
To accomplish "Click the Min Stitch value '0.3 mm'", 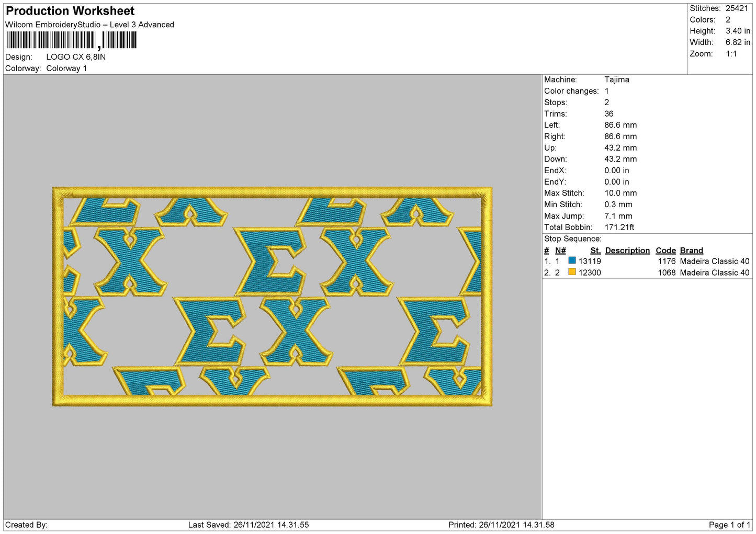I will click(618, 204).
